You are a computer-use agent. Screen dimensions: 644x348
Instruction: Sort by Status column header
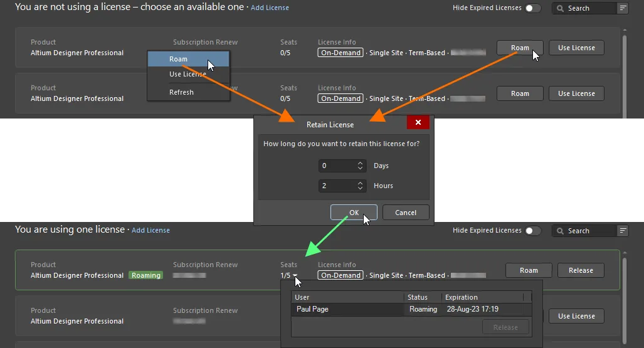pyautogui.click(x=423, y=297)
